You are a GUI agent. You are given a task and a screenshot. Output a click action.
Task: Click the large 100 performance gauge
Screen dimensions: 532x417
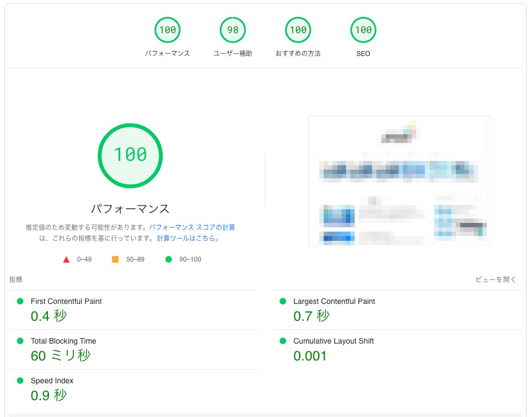131,155
